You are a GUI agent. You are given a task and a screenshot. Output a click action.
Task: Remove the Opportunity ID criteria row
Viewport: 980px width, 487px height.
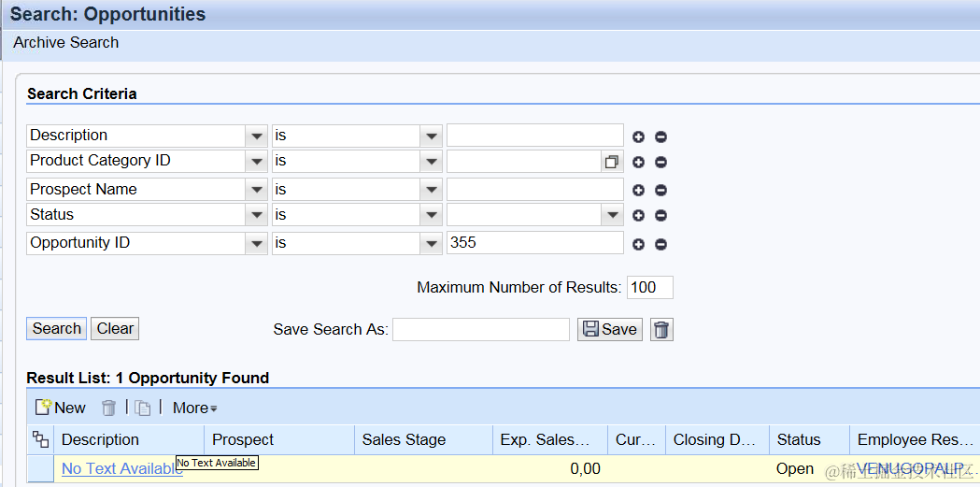(x=660, y=245)
